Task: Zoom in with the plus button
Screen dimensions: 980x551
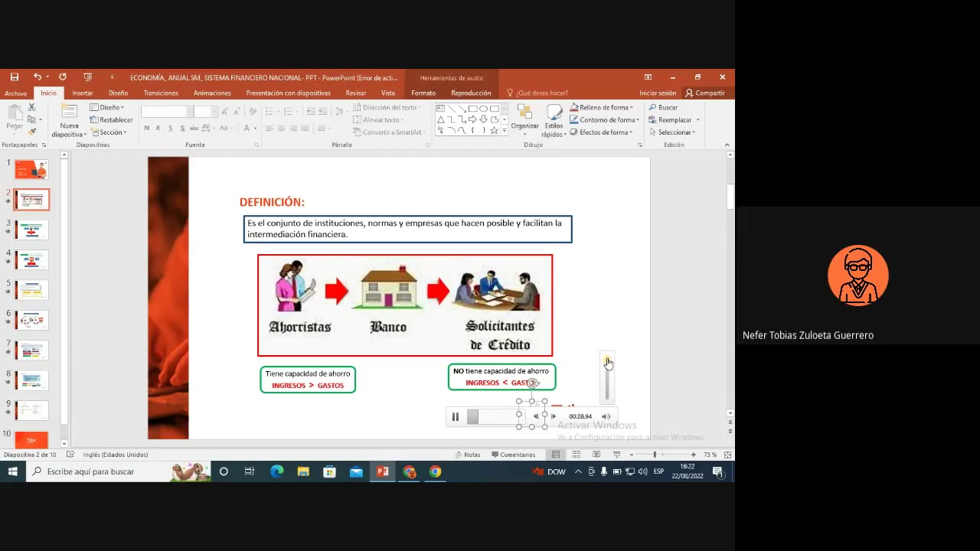Action: pyautogui.click(x=694, y=455)
